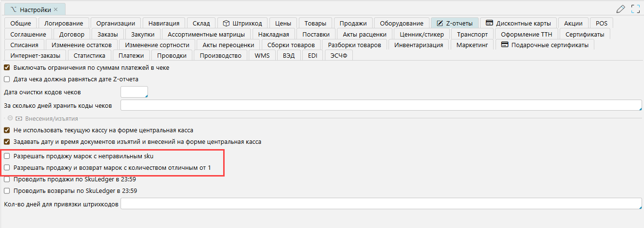The height and width of the screenshot is (228, 644).
Task: Select the Z-отчеты tab
Action: point(455,23)
